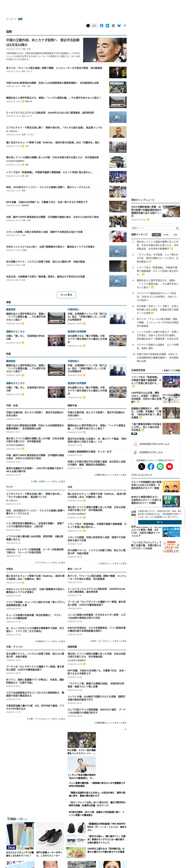Open the 産経netShop logo
Image resolution: width=186 pixels, height=868 pixels.
point(17,819)
